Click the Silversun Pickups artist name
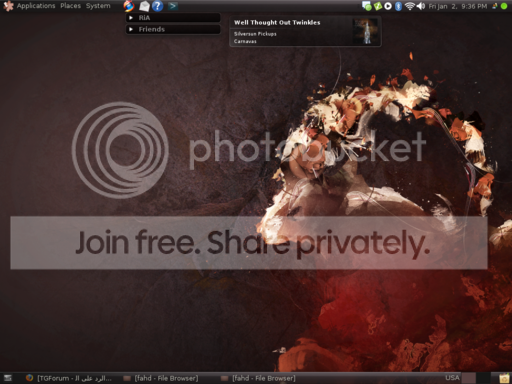This screenshot has height=384, width=512. [x=255, y=34]
